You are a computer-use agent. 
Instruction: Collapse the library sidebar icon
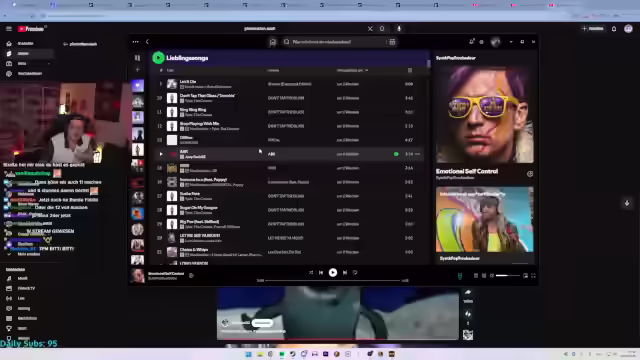(x=138, y=58)
